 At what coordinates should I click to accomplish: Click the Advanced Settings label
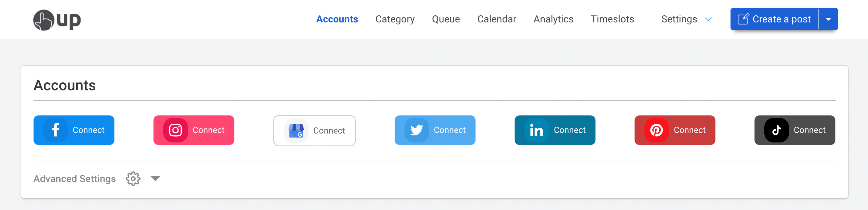click(74, 179)
